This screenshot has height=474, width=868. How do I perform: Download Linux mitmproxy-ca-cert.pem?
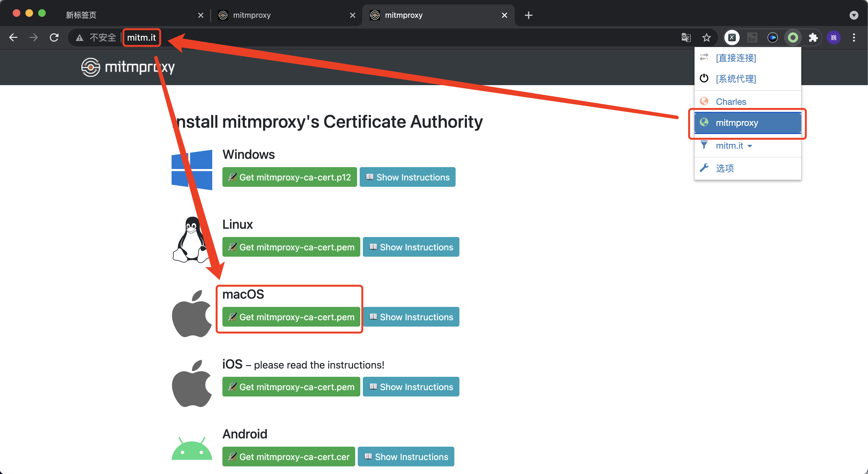pos(291,247)
